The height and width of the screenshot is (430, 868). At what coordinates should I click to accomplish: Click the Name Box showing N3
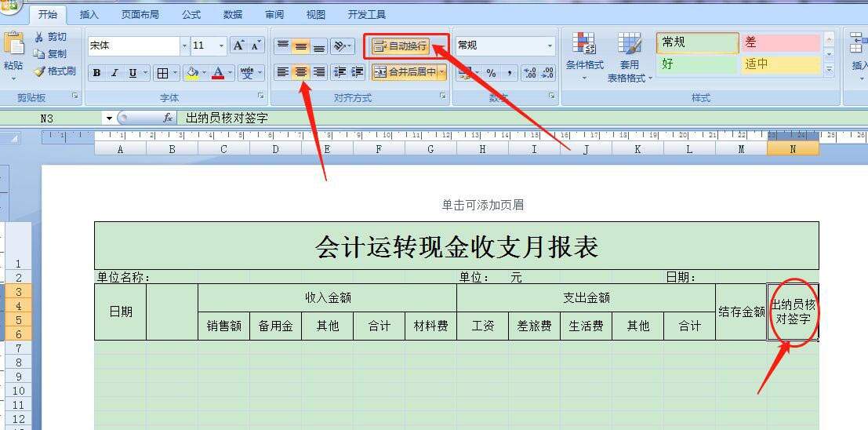[x=53, y=118]
